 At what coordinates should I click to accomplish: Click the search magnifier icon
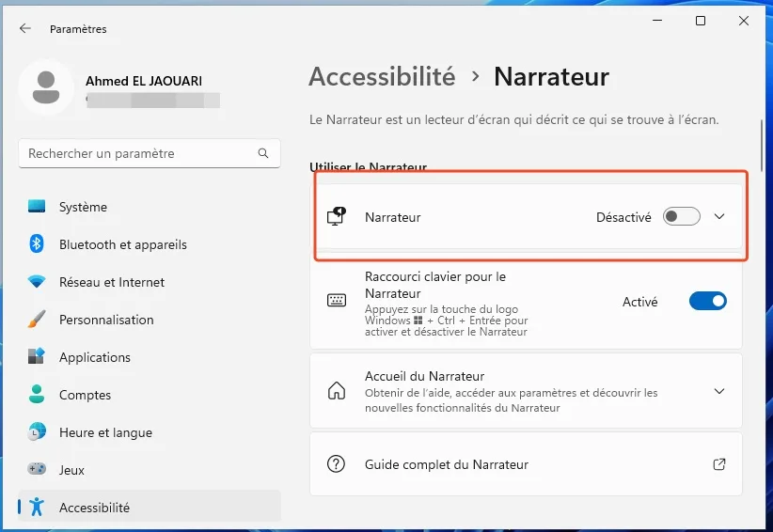263,153
